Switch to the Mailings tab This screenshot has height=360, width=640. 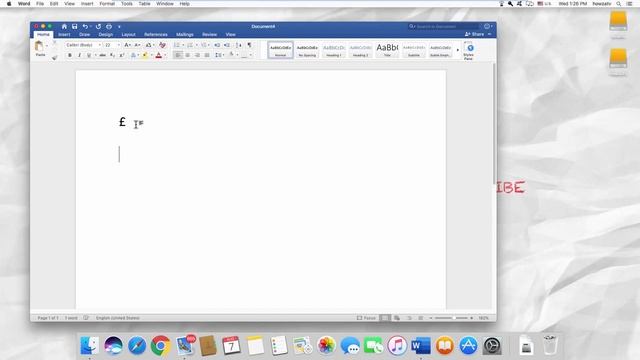tap(185, 35)
